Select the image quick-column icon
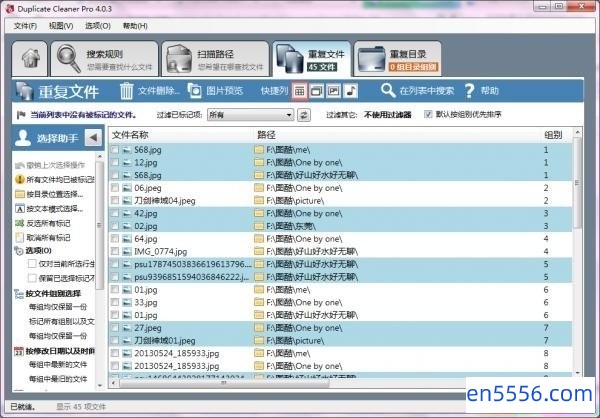 [334, 91]
